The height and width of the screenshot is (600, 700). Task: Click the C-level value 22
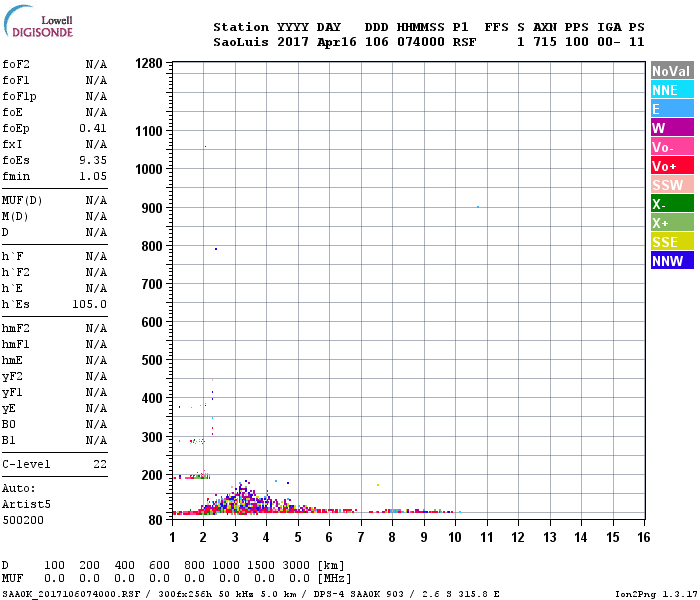[x=100, y=464]
